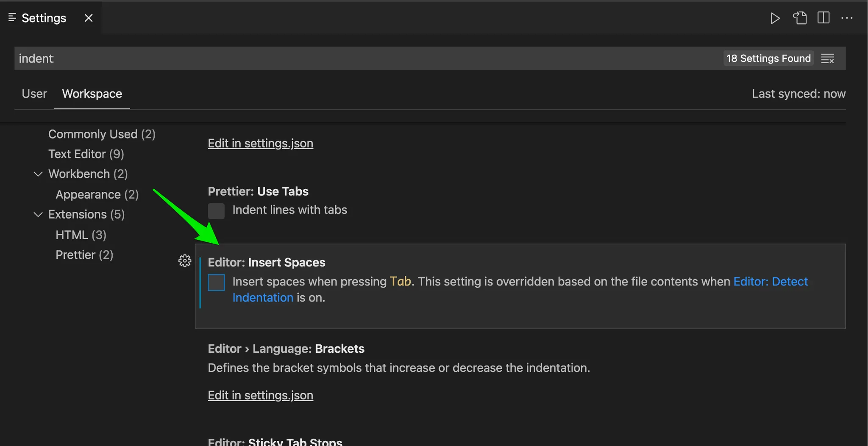The image size is (868, 446).
Task: Open the HTML (3) settings group
Action: 81,235
